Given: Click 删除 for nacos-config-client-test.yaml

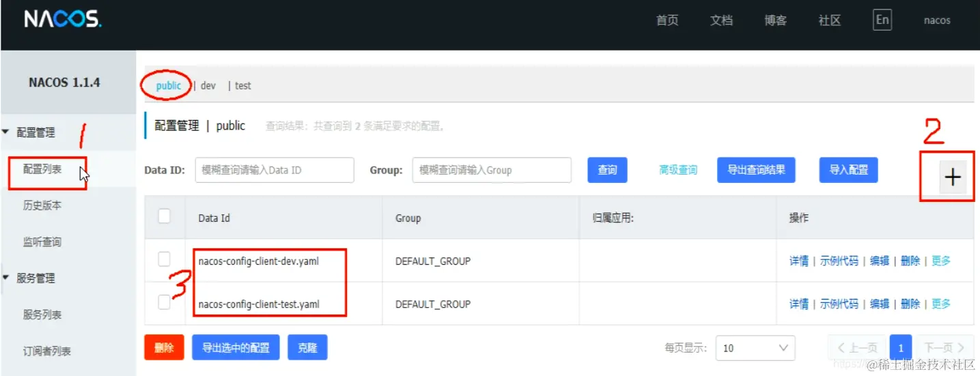Looking at the screenshot, I should [910, 304].
